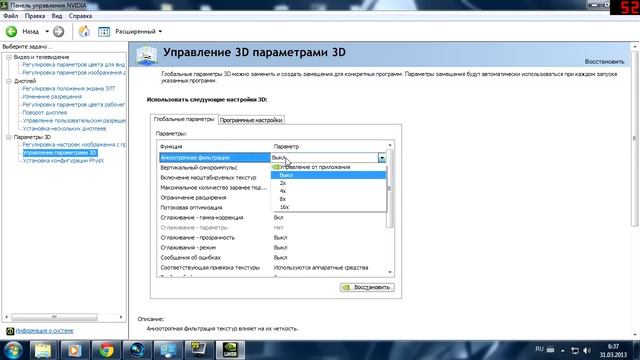This screenshot has width=640, height=360.
Task: Click the system information icon at bottom left
Action: 10,331
